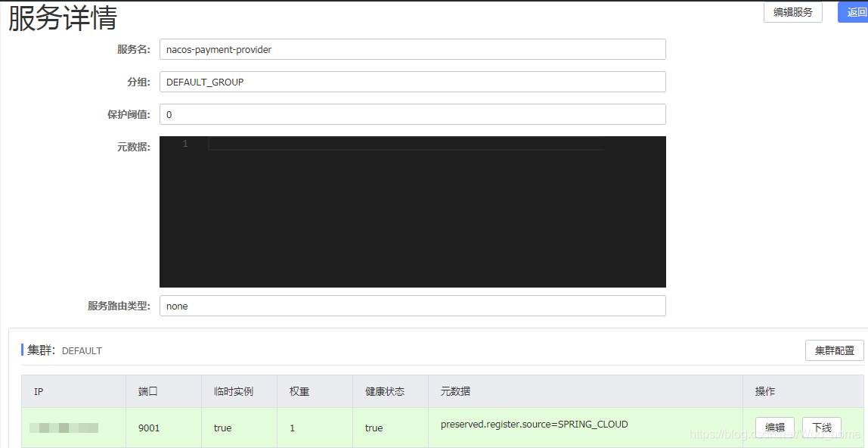Screen dimensions: 868x448
Task: Click inside the 元数据 code editor
Action: (x=412, y=212)
